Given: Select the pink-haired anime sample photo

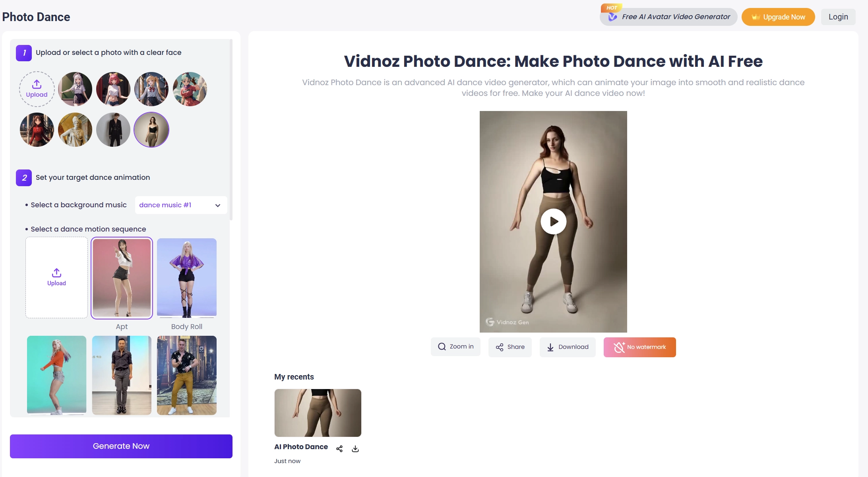Looking at the screenshot, I should point(113,89).
